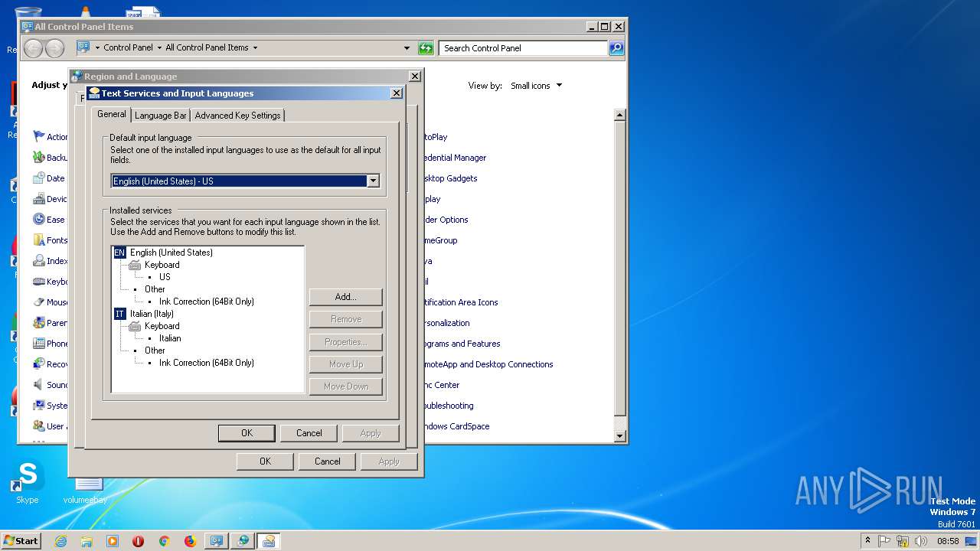This screenshot has width=980, height=551.
Task: Click the Action Center flag icon in Control Panel list
Action: click(39, 137)
